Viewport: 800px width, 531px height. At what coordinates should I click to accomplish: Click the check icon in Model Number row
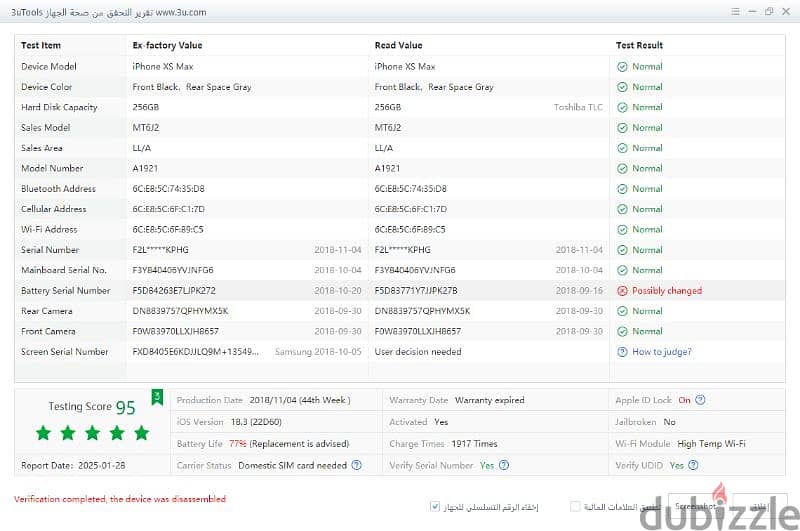[x=622, y=169]
